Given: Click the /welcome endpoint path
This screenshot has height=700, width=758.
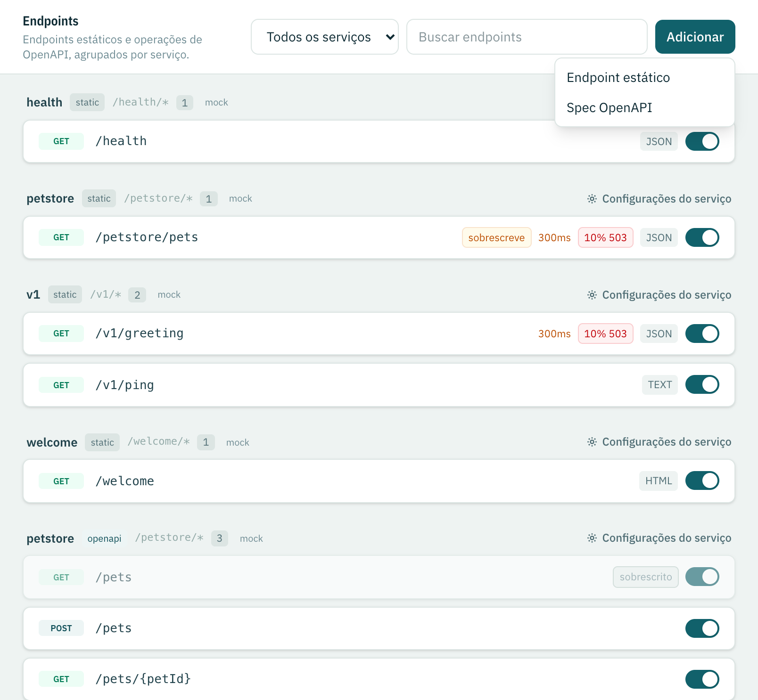Looking at the screenshot, I should [125, 481].
